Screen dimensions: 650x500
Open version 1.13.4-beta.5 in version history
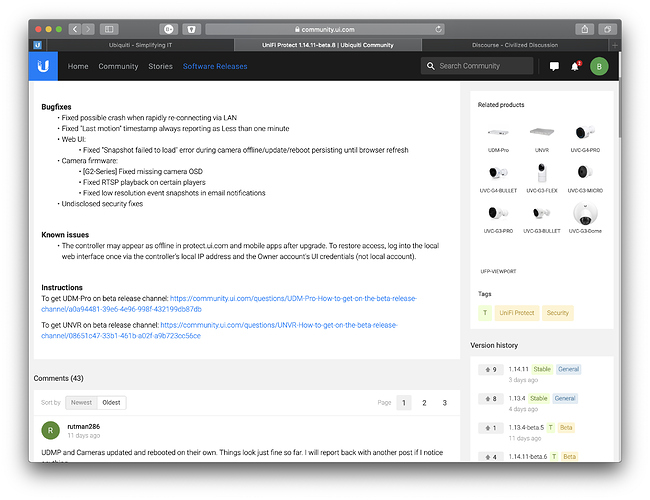526,427
